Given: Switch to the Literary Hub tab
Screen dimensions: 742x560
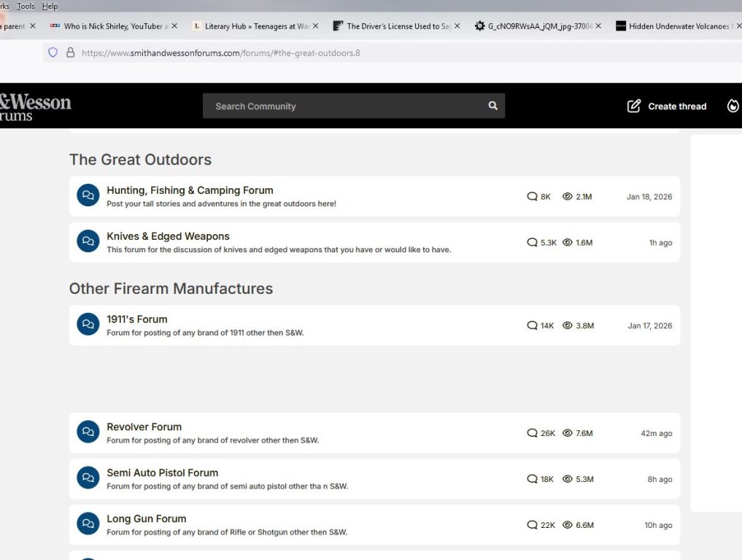Looking at the screenshot, I should click(x=252, y=26).
